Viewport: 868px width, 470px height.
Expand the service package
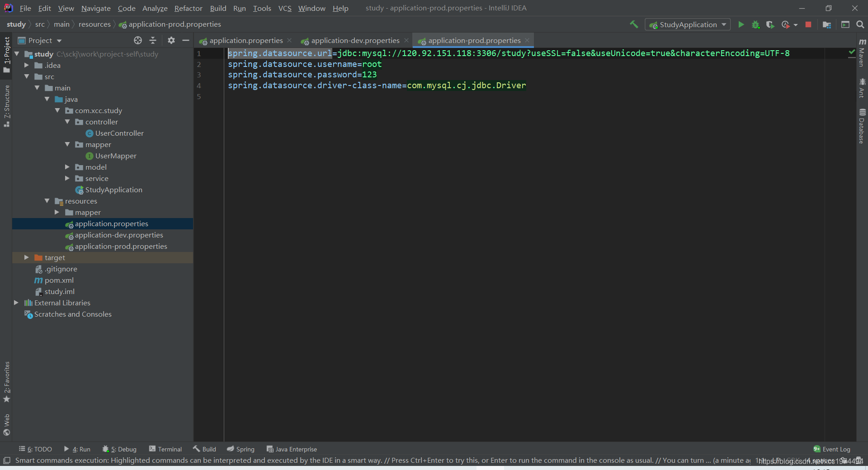pos(67,178)
